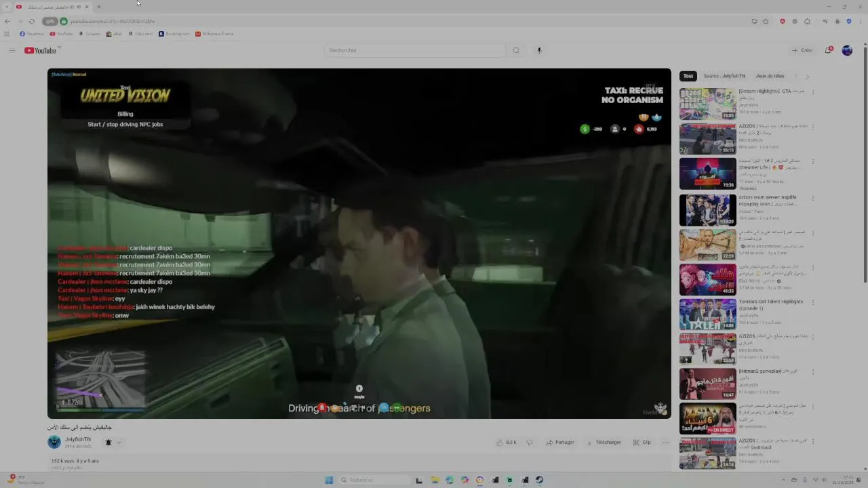This screenshot has height=488, width=868.
Task: Select the Jeux de rôles chip
Action: tap(770, 76)
